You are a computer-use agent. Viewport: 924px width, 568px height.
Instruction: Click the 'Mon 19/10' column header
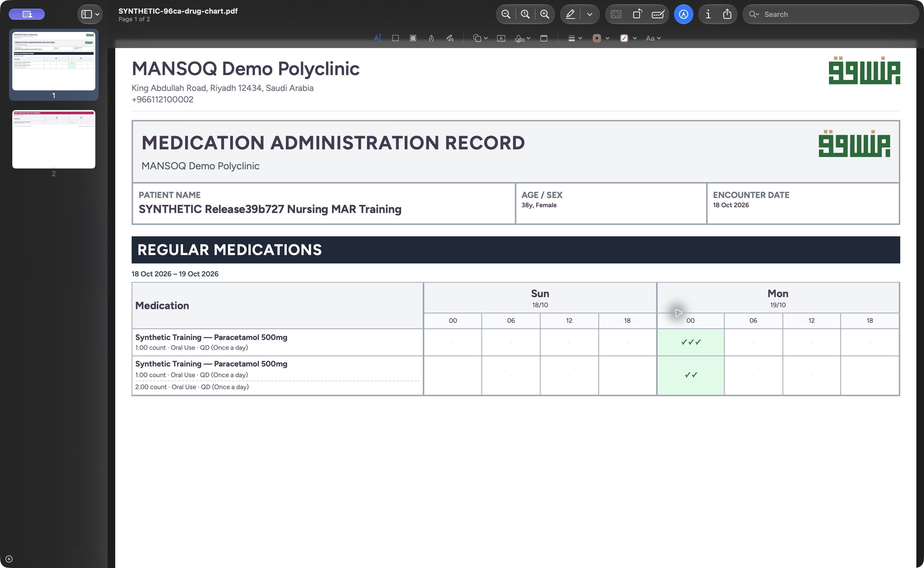point(778,298)
